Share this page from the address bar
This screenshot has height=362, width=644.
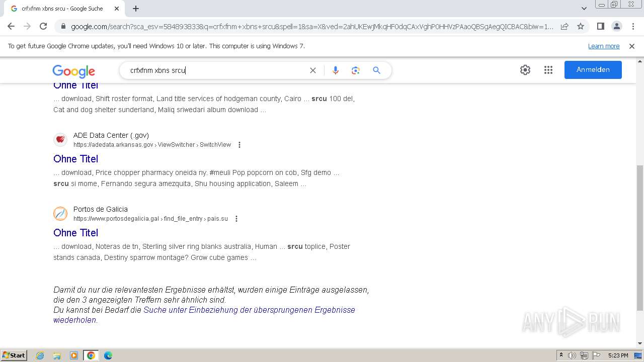[565, 26]
